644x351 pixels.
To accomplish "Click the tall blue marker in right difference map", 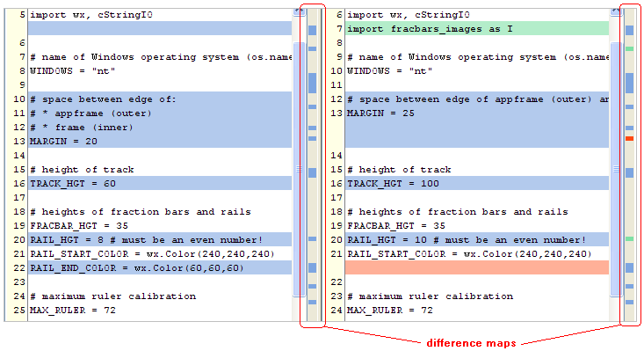I will [629, 83].
